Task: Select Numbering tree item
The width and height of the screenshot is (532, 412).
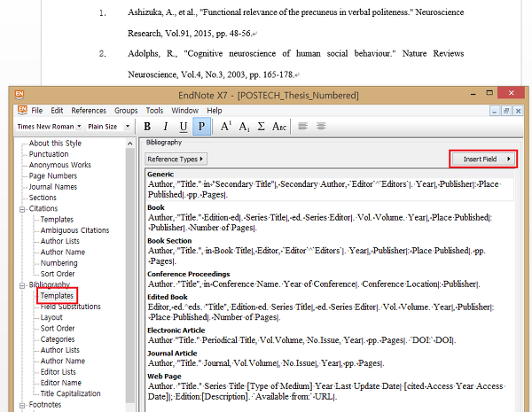Action: pyautogui.click(x=59, y=263)
